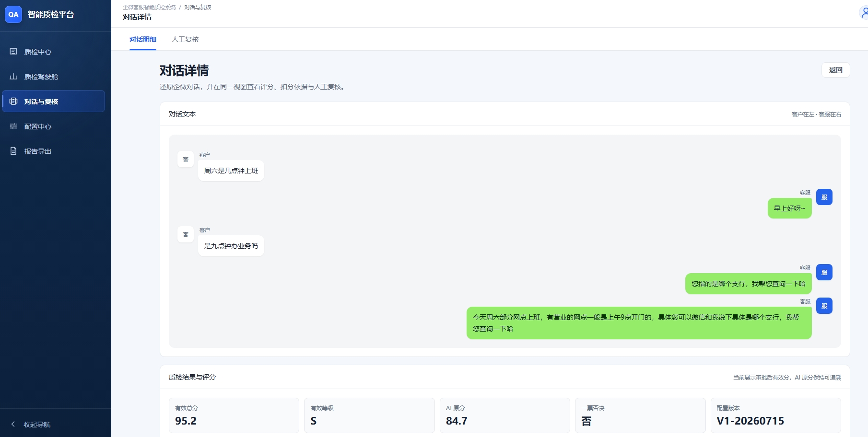
Task: Switch to the 对话明细 tab
Action: (143, 39)
